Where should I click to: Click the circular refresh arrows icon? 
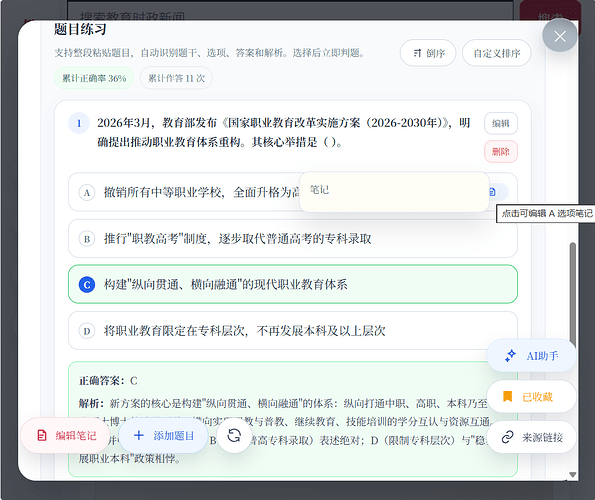click(x=234, y=435)
